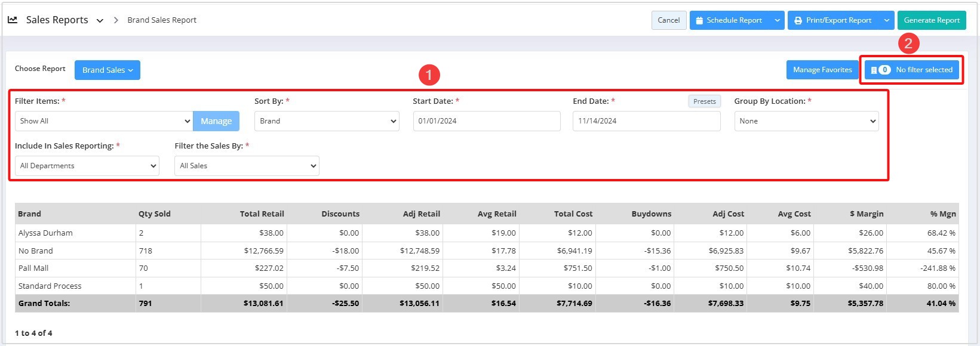Open the Sort By dropdown
Image resolution: width=980 pixels, height=346 pixels.
click(327, 121)
